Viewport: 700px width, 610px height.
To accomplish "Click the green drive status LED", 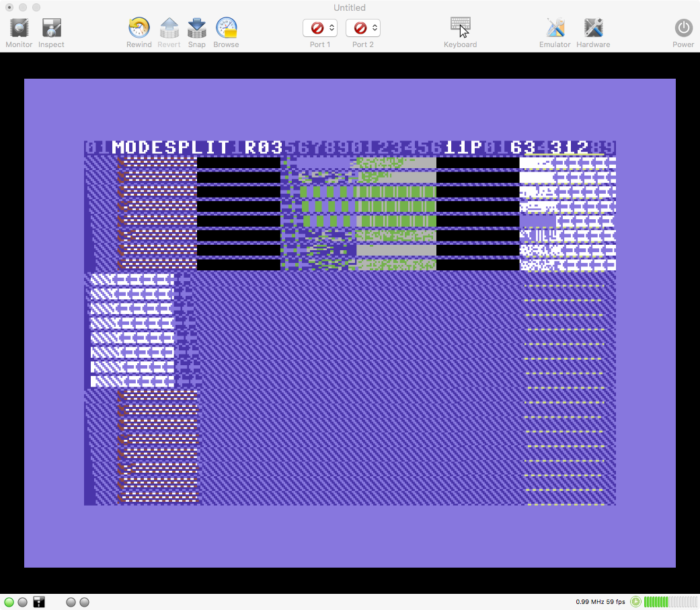I will click(9, 602).
